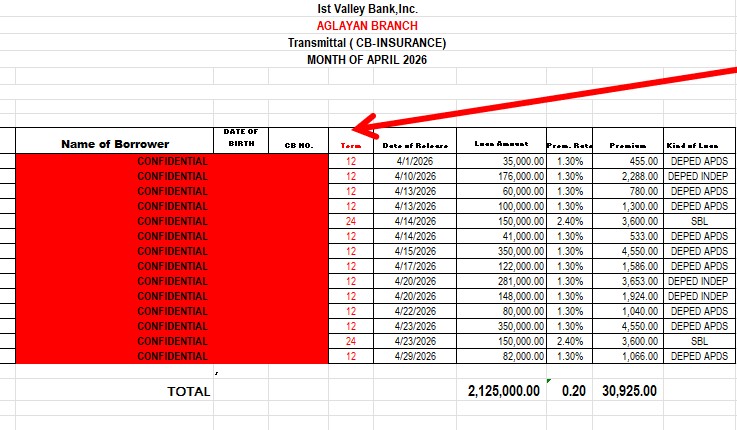
Task: Click the release date 4/17/2026 cell
Action: click(415, 266)
